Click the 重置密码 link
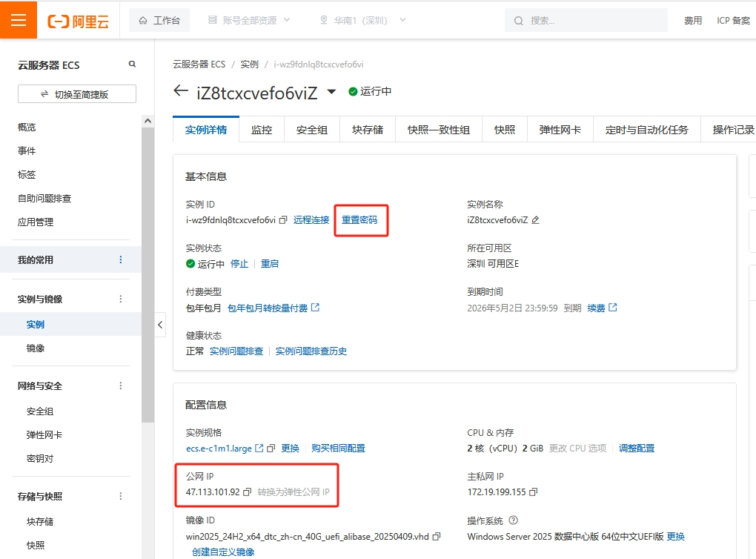756x559 pixels. click(x=359, y=220)
